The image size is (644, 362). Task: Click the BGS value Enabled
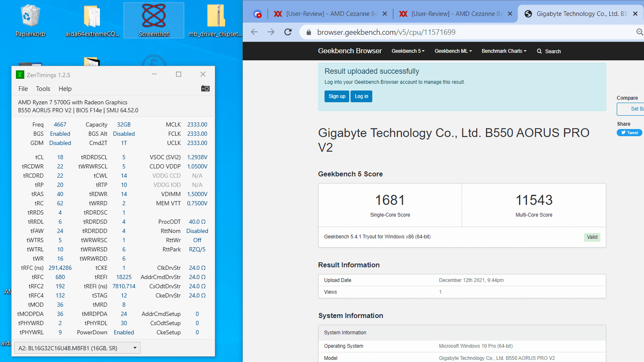click(60, 134)
